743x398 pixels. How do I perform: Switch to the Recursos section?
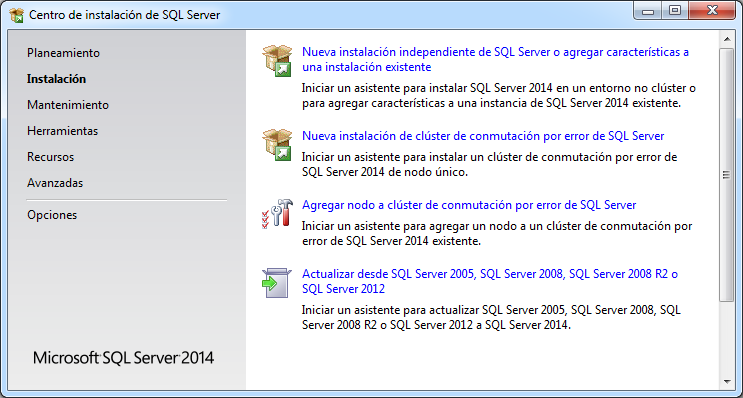click(51, 157)
